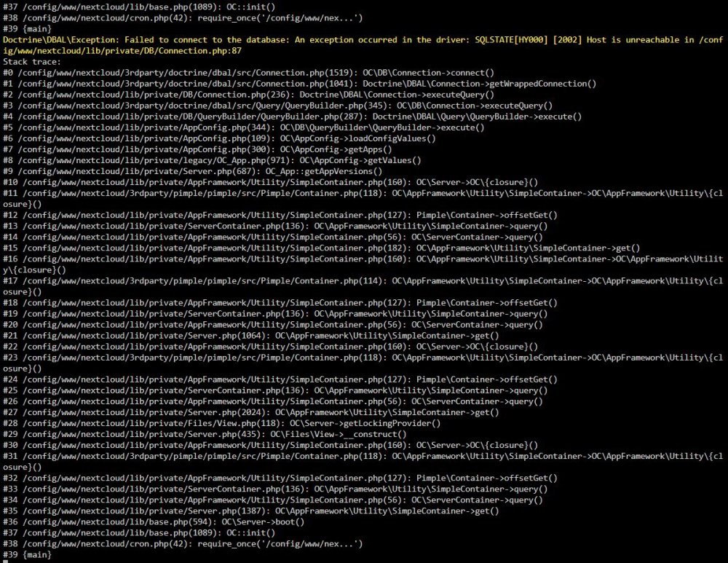The image size is (728, 563).
Task: Select trace line #0 OC\DB\Connection->connect()
Action: pos(248,72)
